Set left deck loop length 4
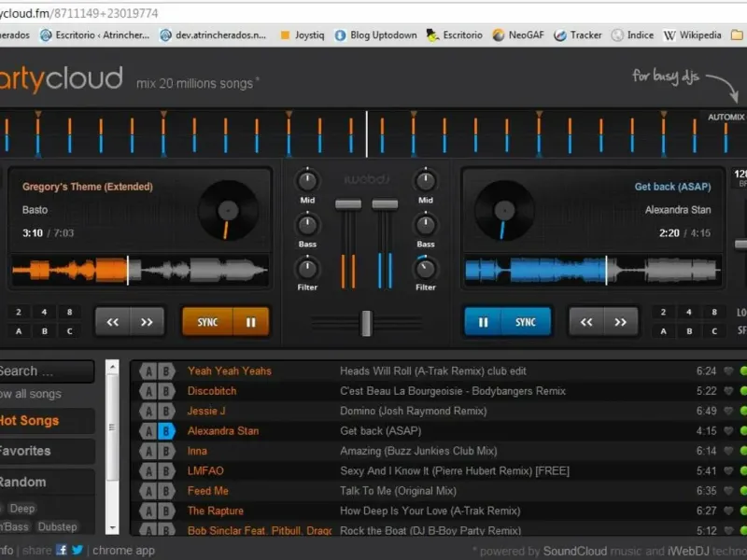The image size is (747, 560). (x=44, y=312)
